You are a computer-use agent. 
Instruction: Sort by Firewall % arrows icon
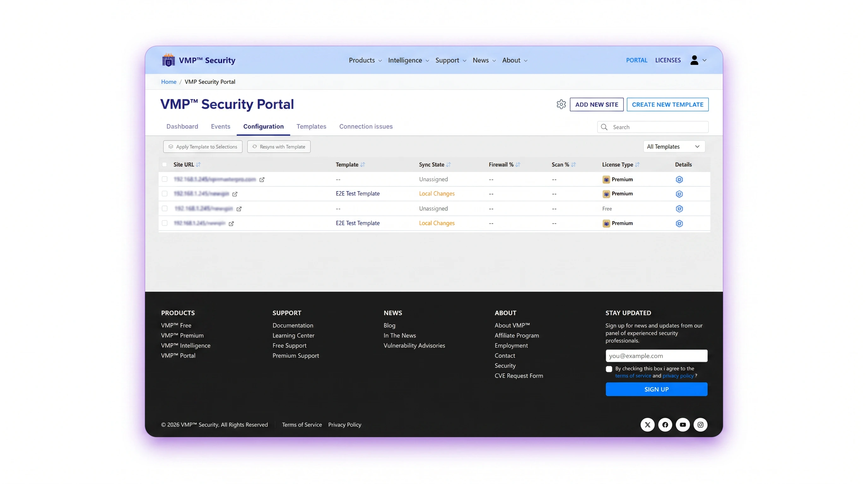518,164
